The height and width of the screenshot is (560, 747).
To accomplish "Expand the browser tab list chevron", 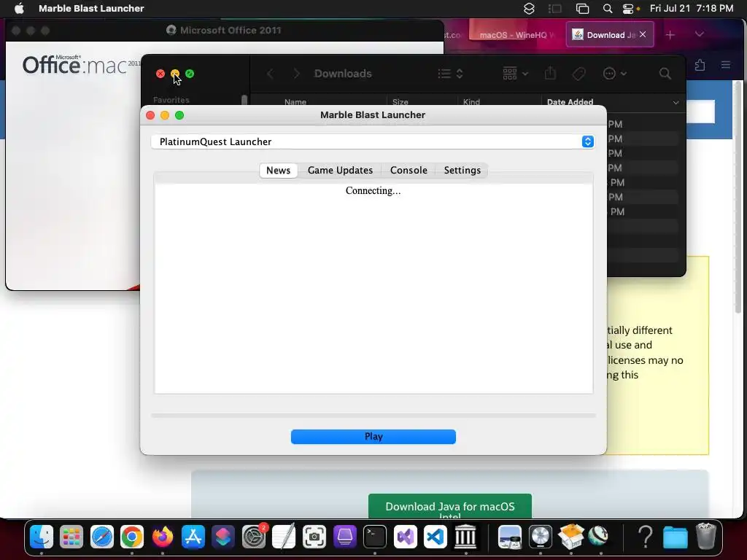I will pyautogui.click(x=699, y=34).
